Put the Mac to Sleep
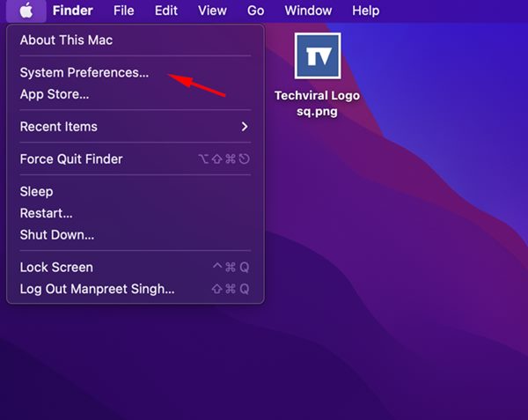 click(136, 192)
